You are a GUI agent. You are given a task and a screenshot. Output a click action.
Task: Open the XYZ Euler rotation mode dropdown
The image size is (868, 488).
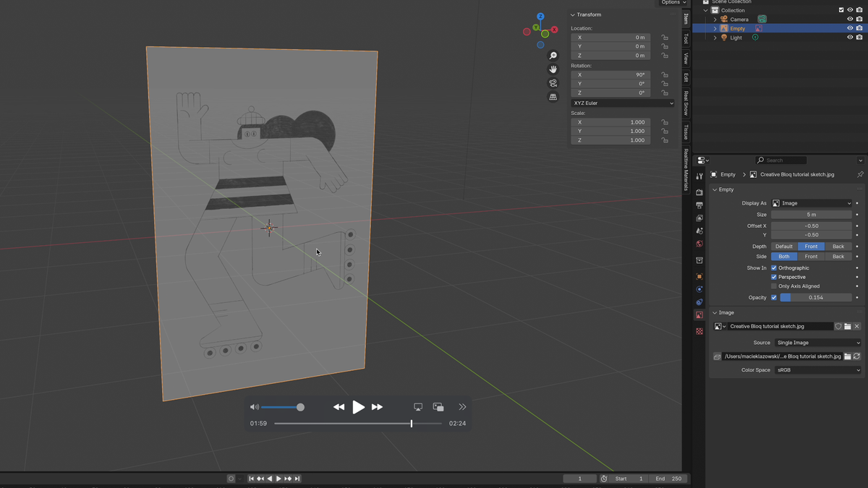622,103
